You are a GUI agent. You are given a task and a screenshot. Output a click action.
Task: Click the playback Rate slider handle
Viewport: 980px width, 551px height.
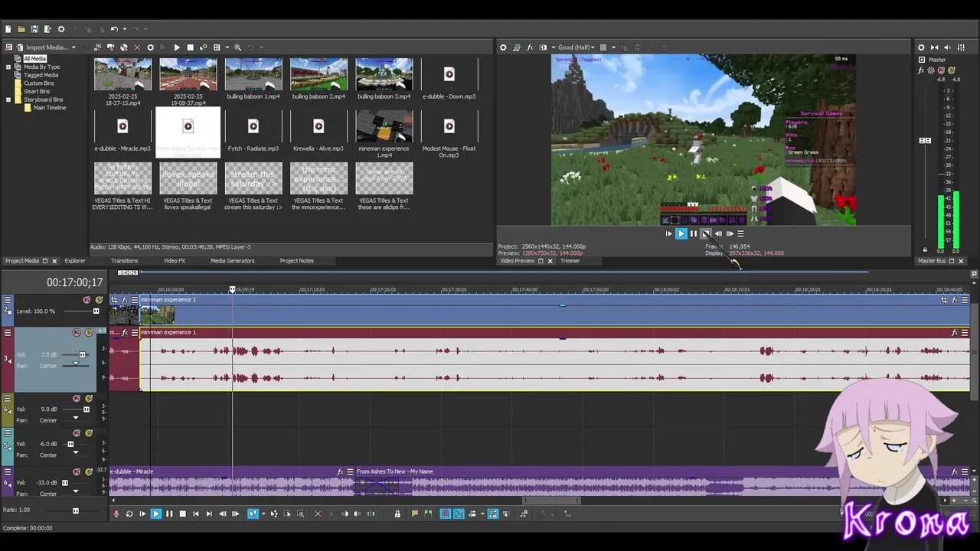[75, 510]
